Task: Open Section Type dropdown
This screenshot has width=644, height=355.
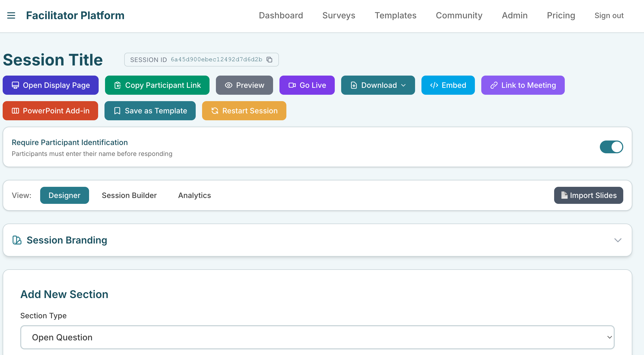Action: [x=317, y=337]
